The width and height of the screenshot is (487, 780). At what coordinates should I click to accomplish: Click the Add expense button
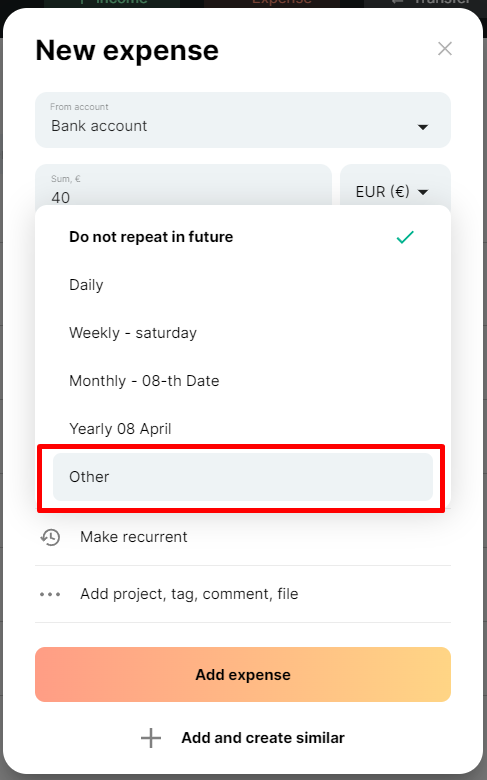tap(243, 675)
